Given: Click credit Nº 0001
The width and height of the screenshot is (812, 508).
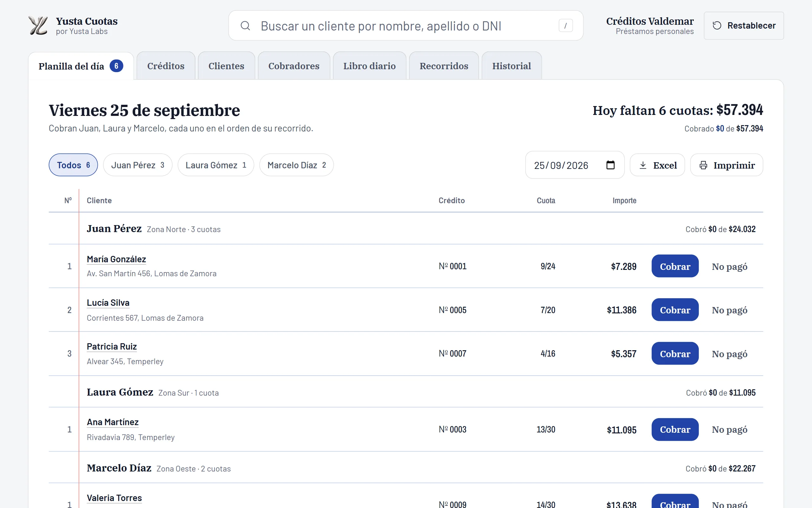Looking at the screenshot, I should [452, 266].
